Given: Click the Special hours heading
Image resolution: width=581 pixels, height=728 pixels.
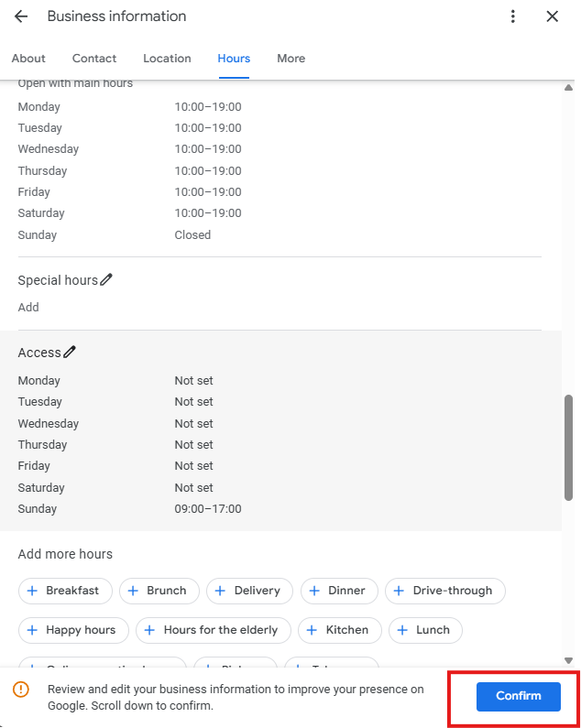Looking at the screenshot, I should [58, 280].
